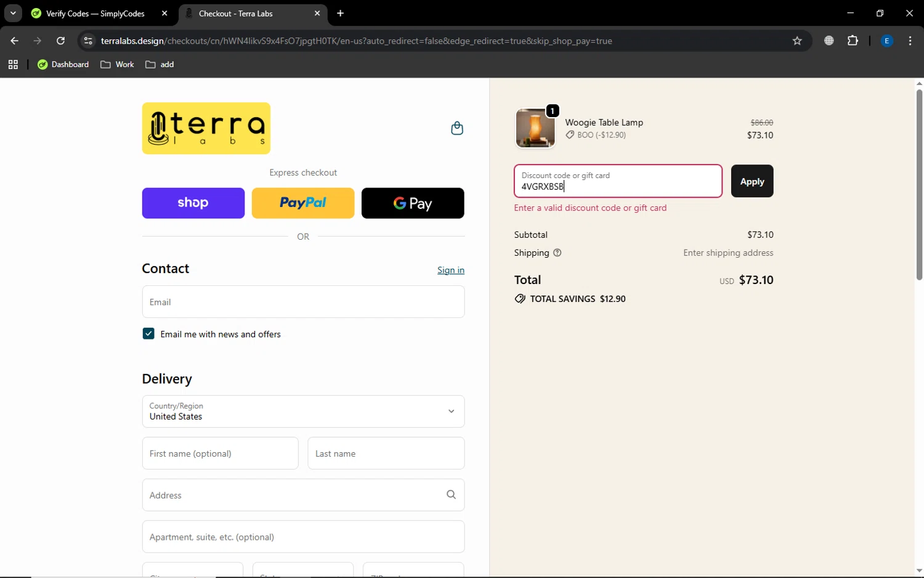This screenshot has height=578, width=924.
Task: Open the Chrome three-dot menu
Action: 910,41
